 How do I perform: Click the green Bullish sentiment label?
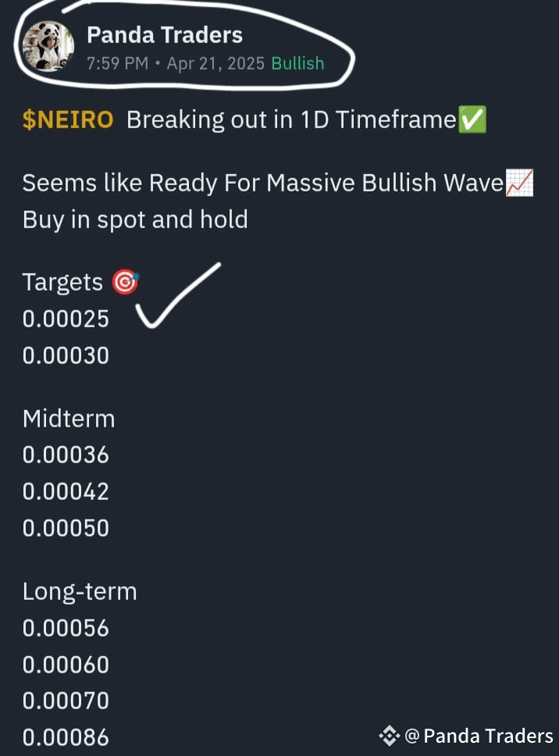pos(297,63)
